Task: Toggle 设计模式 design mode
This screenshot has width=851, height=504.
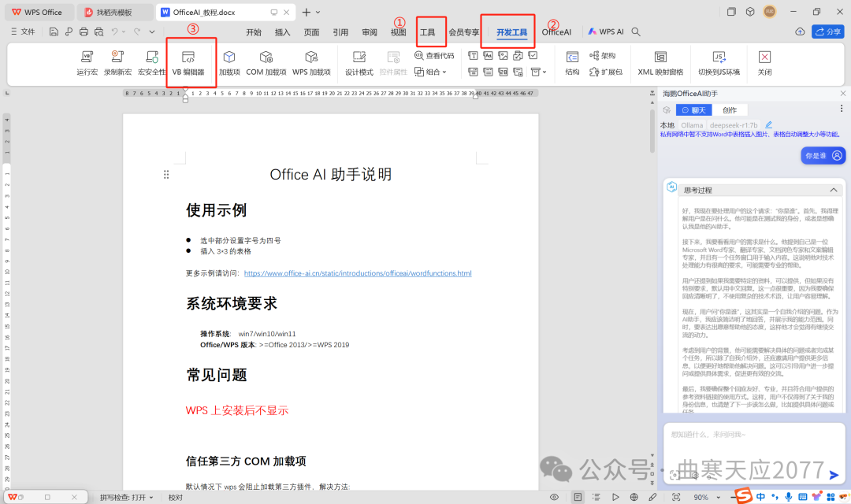Action: (359, 63)
